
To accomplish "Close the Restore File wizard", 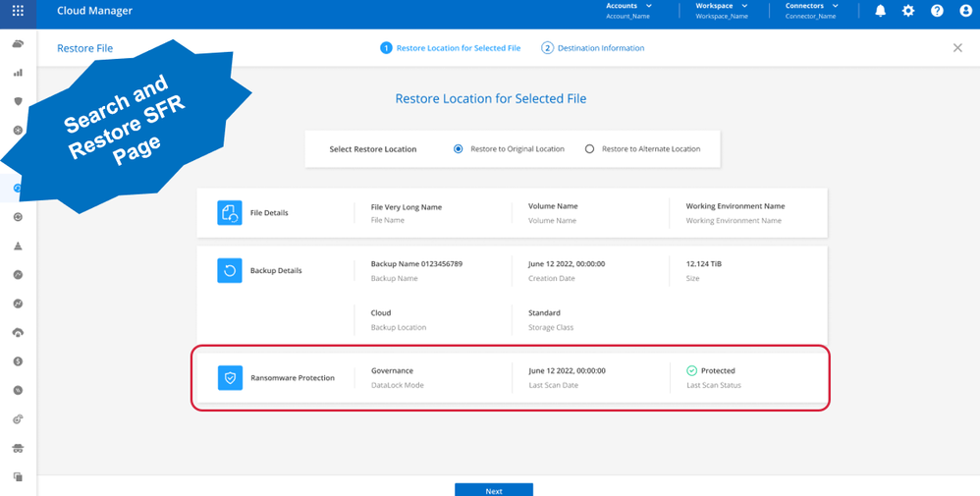I will point(957,48).
